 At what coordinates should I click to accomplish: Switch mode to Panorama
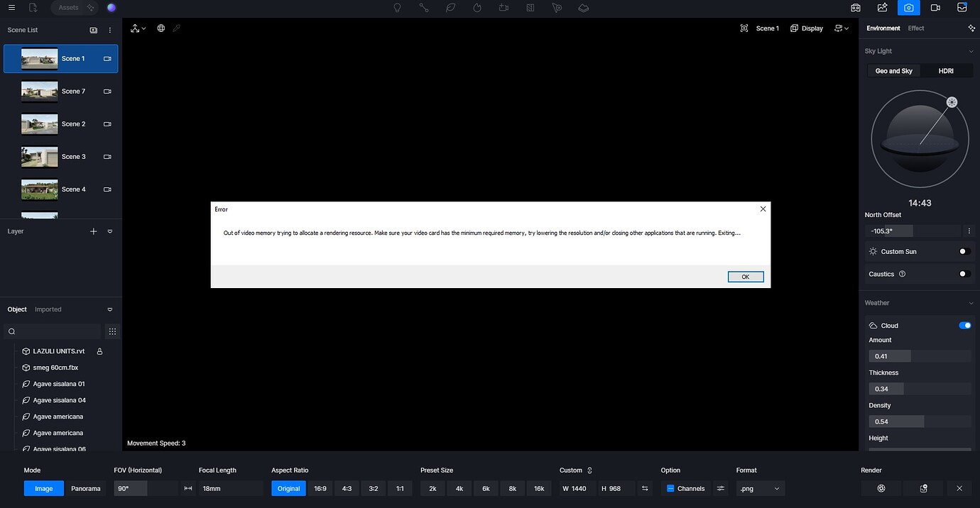(85, 488)
